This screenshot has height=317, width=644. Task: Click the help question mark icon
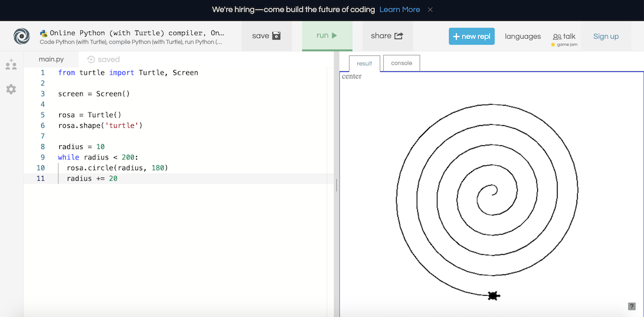(632, 306)
